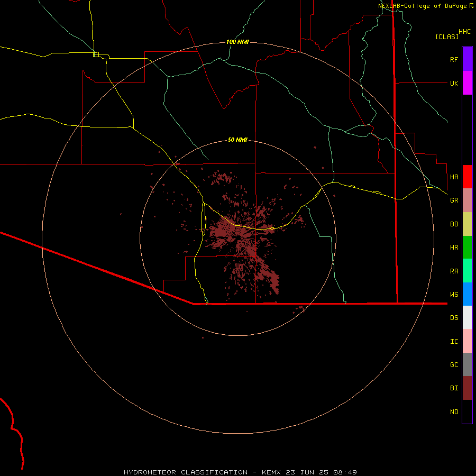Click the 100 NMI range ring label
This screenshot has height=476, width=476.
237,42
